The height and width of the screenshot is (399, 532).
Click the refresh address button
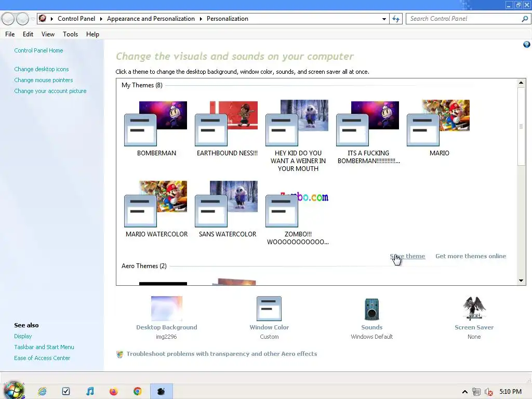pyautogui.click(x=395, y=19)
